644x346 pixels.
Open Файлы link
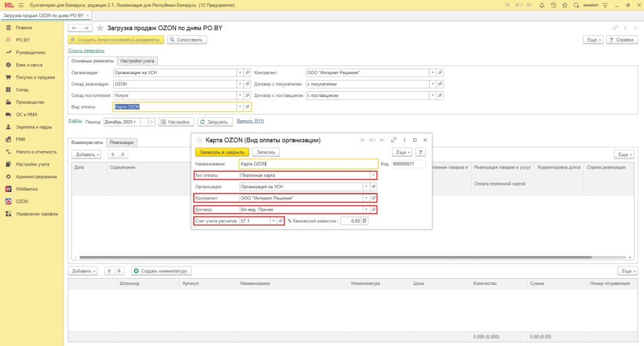click(75, 121)
